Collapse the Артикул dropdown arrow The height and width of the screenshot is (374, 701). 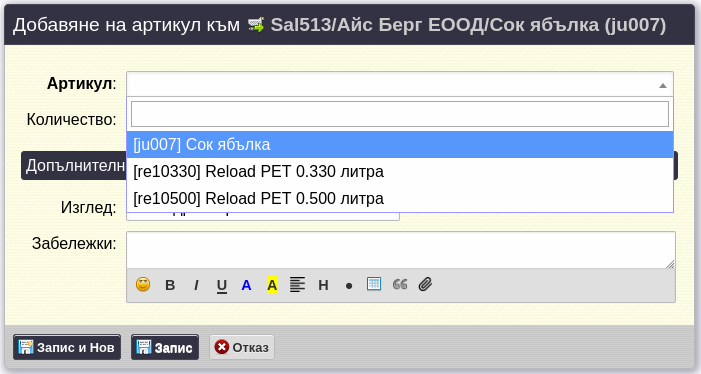(663, 85)
